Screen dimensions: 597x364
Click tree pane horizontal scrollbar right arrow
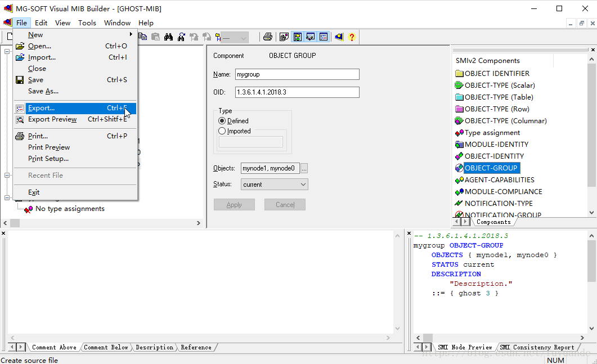tap(199, 223)
